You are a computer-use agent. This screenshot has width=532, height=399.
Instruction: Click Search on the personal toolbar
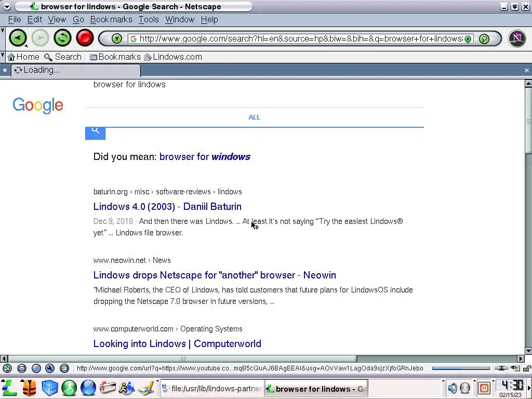pos(63,57)
